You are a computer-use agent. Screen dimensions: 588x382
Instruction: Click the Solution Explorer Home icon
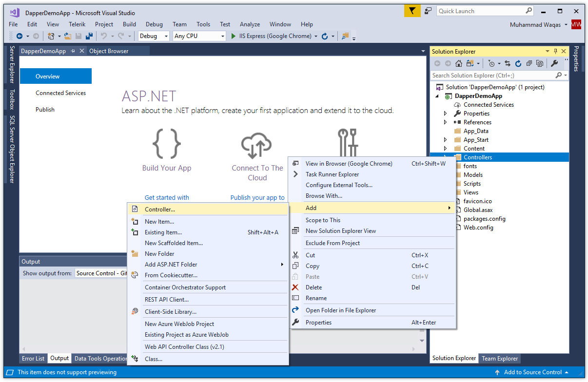[x=459, y=63]
